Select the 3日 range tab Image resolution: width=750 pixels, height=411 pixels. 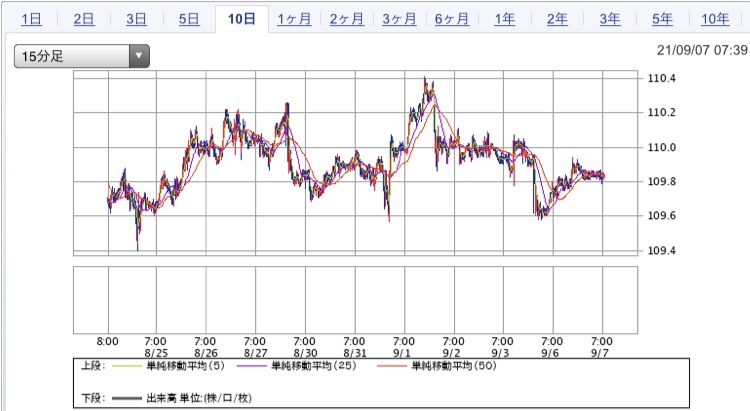[x=136, y=19]
